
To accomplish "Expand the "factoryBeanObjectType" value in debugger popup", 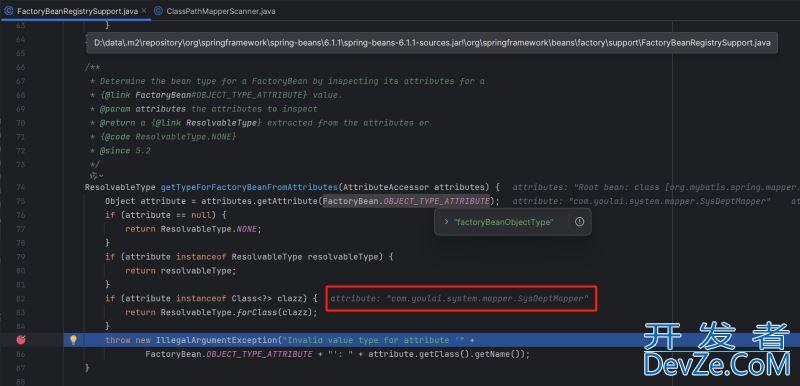I will click(446, 222).
